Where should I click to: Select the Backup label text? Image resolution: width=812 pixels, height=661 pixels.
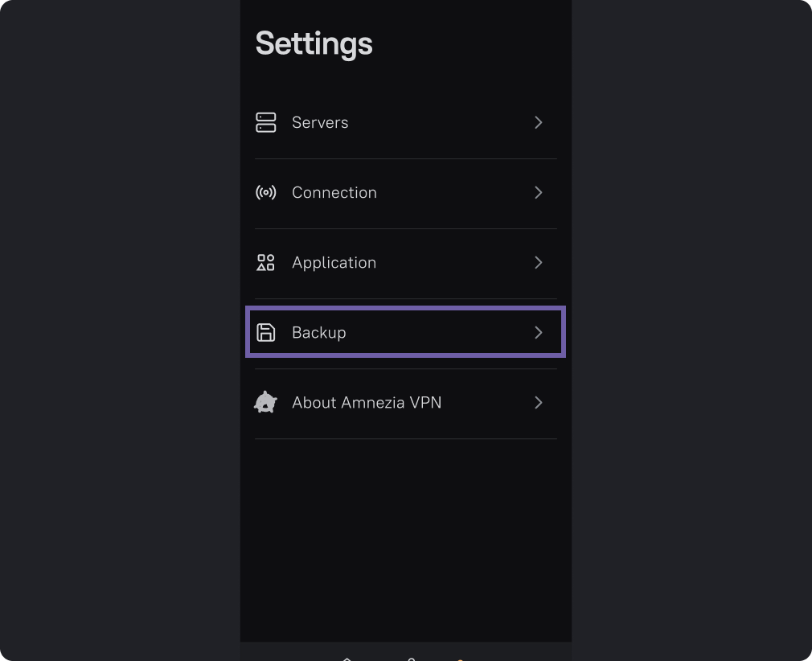tap(318, 332)
